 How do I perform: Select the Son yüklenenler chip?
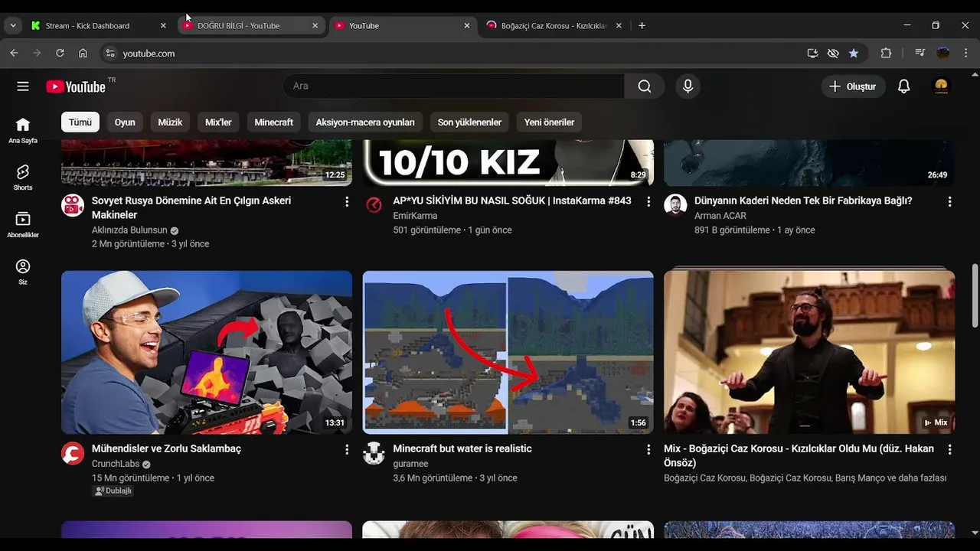[469, 122]
